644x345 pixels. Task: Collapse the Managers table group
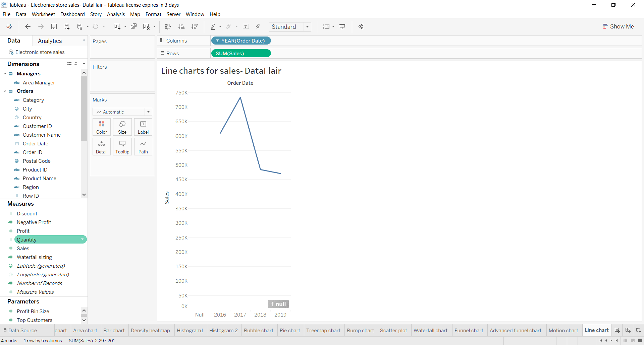pyautogui.click(x=5, y=74)
